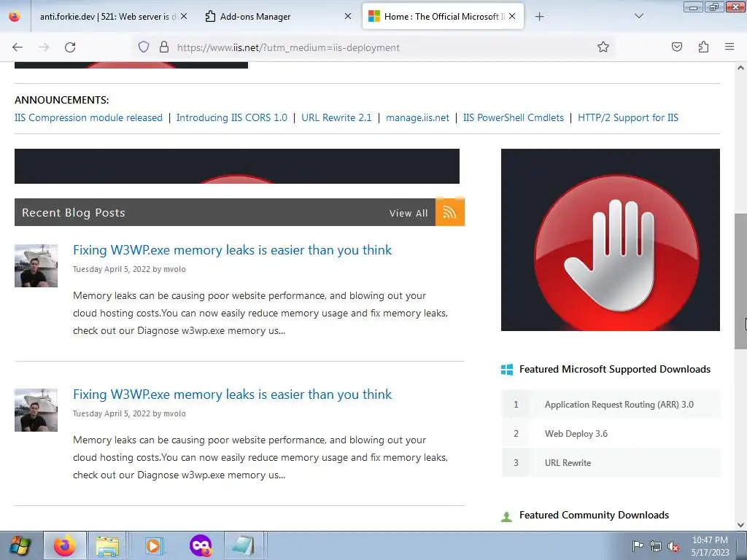This screenshot has width=747, height=560.
Task: Click the Windows logo beside Featured Microsoft Downloads
Action: (507, 370)
